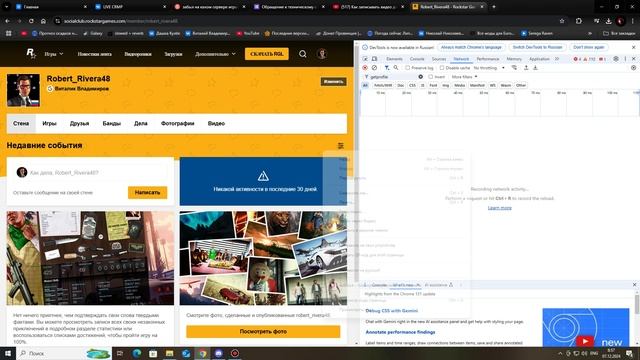The height and width of the screenshot is (360, 640).
Task: Select the CSS request type filter
Action: (412, 85)
